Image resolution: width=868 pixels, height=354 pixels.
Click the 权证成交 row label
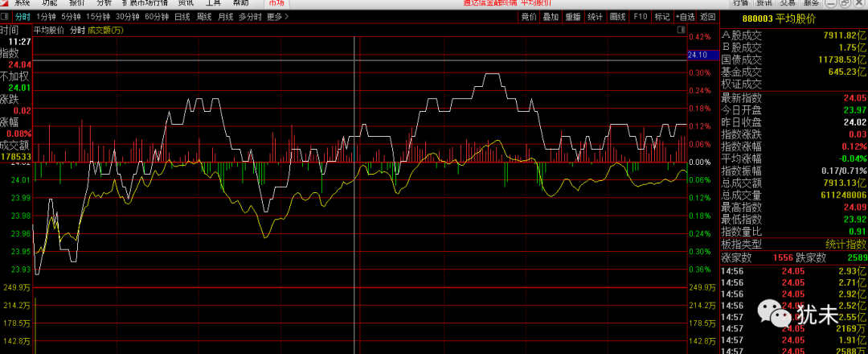click(x=741, y=84)
